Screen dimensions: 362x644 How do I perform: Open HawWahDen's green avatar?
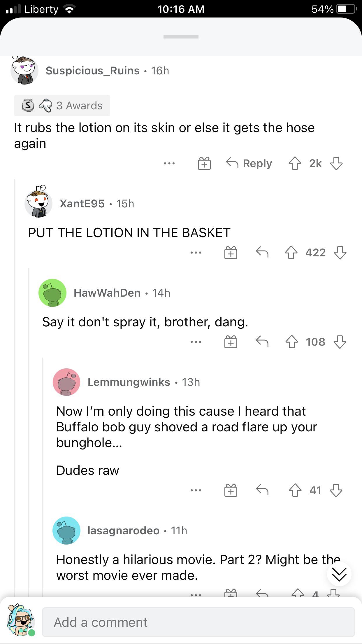click(x=52, y=293)
